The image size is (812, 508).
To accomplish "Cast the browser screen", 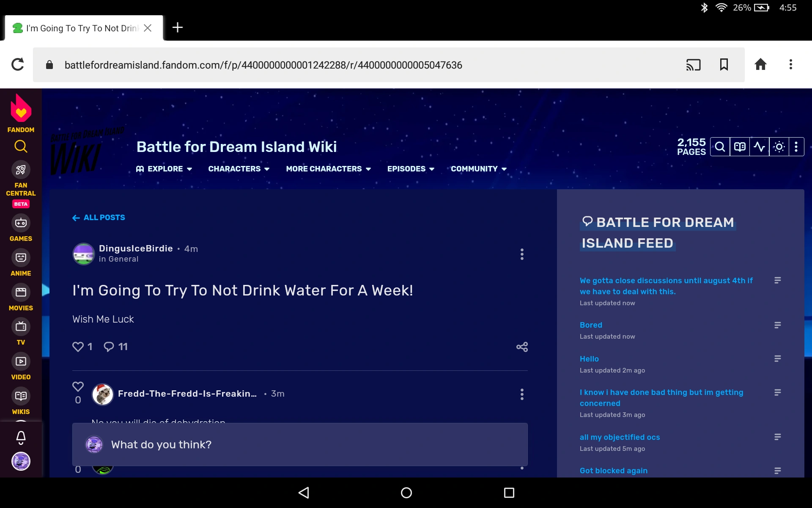I will click(x=693, y=65).
